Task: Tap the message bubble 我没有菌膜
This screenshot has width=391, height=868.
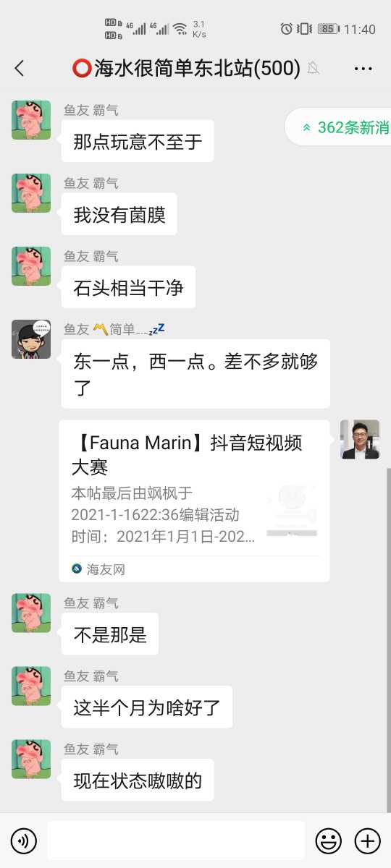Action: pos(119,214)
